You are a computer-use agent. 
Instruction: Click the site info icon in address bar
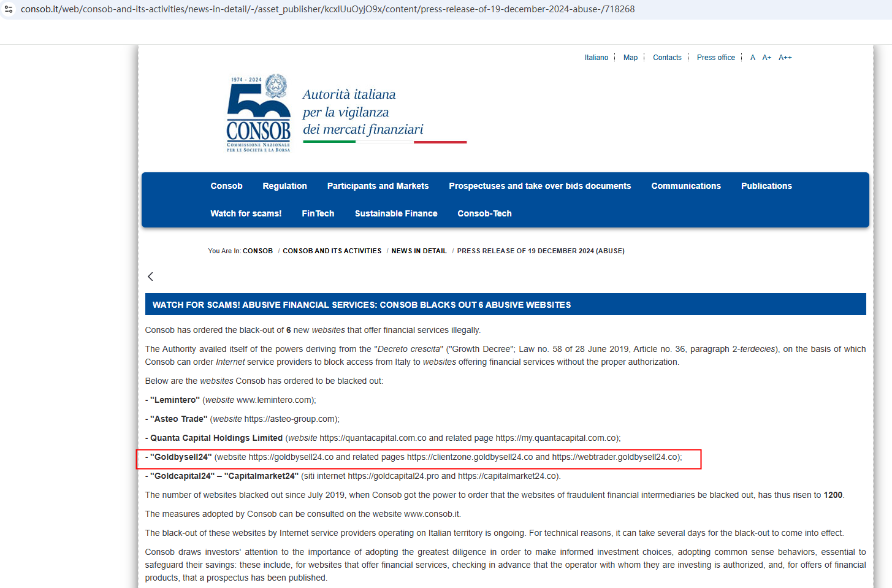click(9, 9)
